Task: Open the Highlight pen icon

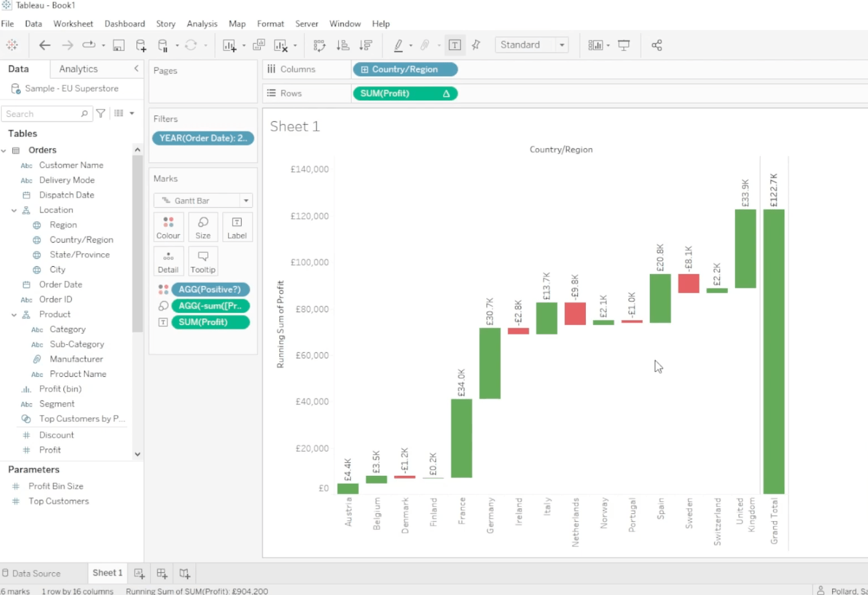Action: [x=398, y=44]
